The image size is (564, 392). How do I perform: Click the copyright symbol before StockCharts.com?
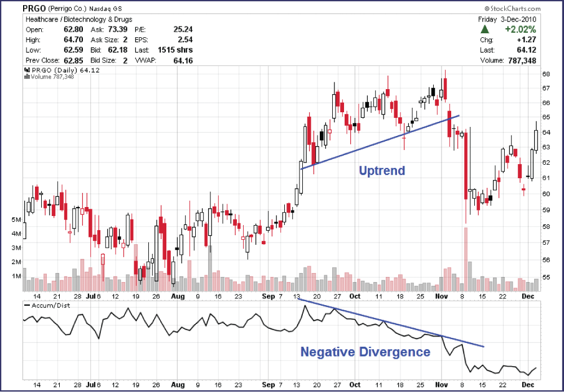click(487, 9)
